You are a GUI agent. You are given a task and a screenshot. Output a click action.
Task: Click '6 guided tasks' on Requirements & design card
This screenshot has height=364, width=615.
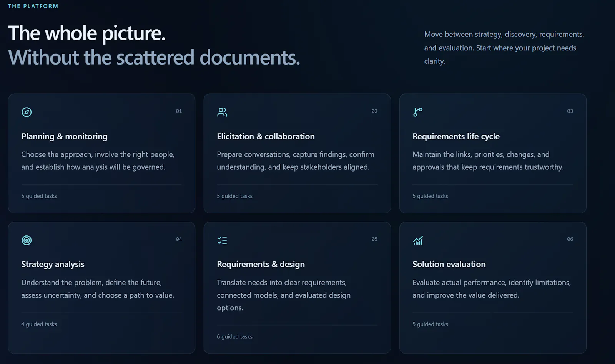pos(234,336)
